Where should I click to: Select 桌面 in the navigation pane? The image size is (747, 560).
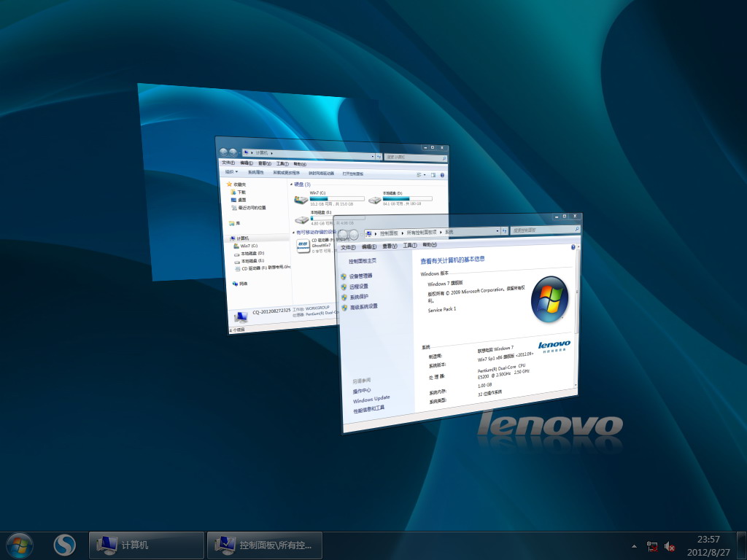coord(239,200)
